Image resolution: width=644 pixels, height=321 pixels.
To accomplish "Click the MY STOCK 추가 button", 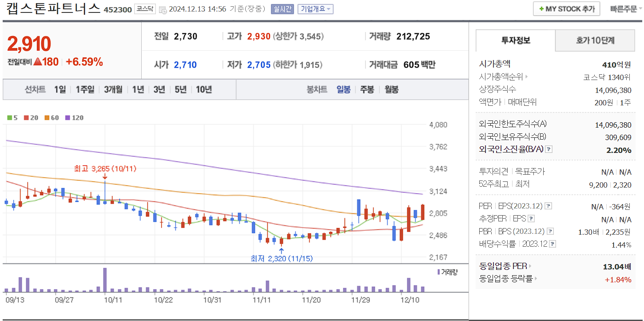I will coord(566,8).
